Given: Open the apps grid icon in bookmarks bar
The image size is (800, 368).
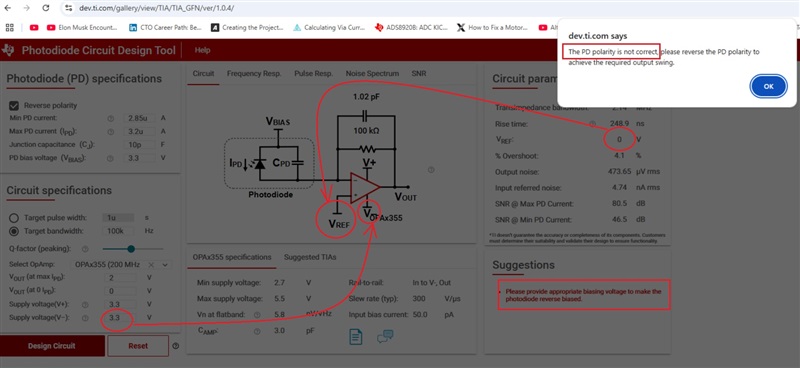Looking at the screenshot, I should [x=10, y=28].
